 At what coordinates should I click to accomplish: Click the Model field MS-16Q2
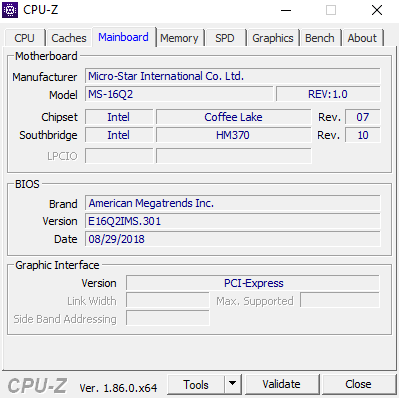(179, 94)
